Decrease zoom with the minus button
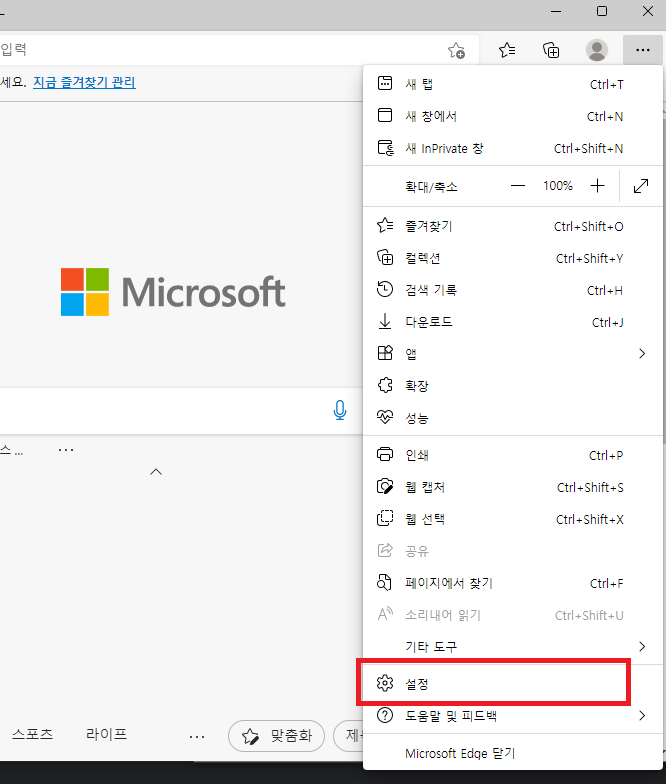 pos(518,186)
